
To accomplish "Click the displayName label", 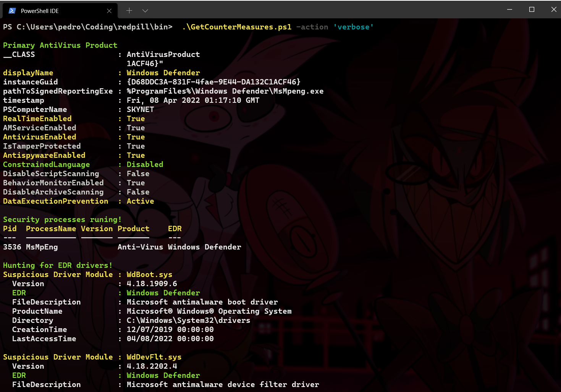I will 28,73.
